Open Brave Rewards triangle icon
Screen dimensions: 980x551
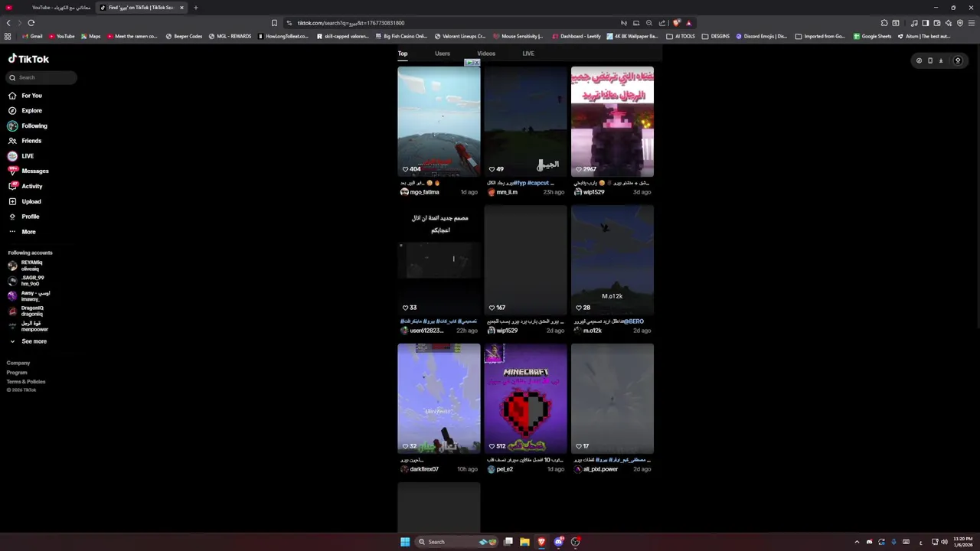point(688,23)
